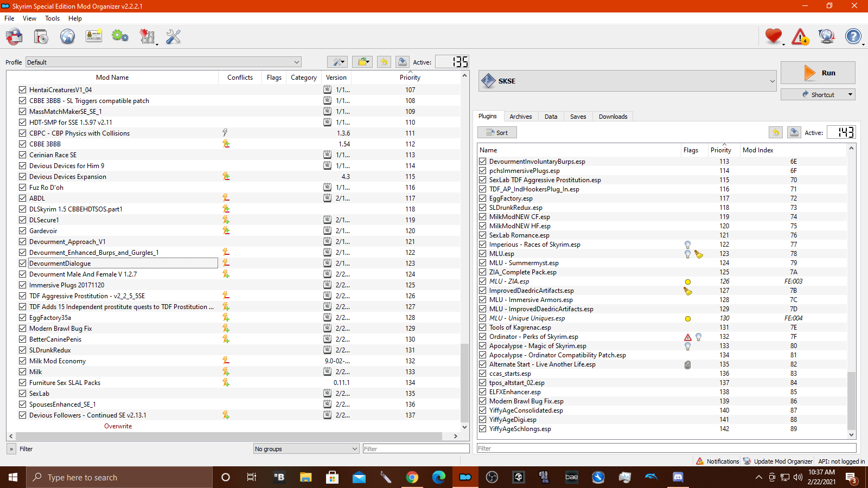868x488 pixels.
Task: Click the Alternate Start archive flag icon
Action: pos(688,364)
